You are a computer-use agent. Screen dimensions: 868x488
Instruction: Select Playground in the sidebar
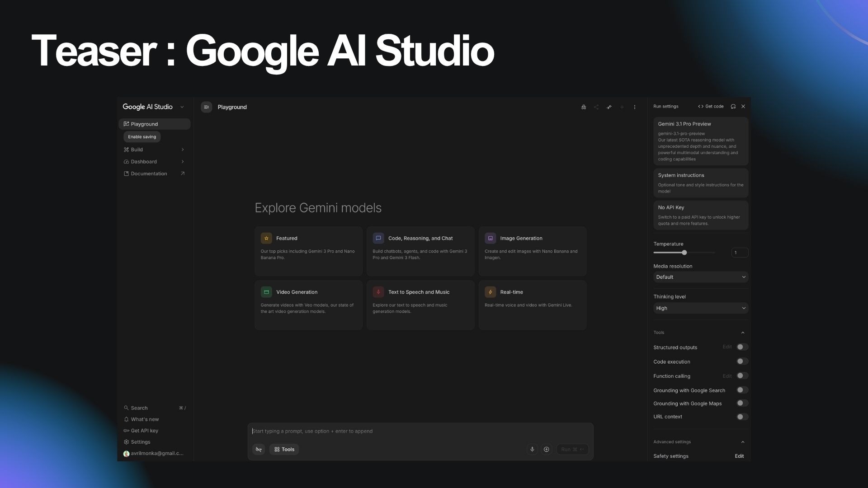point(155,124)
